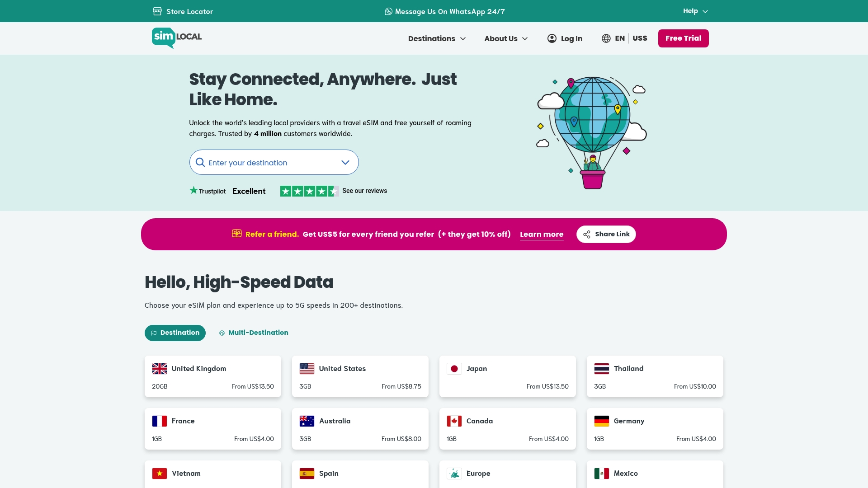
Task: Click the gift icon beside Refer a friend
Action: click(x=237, y=234)
